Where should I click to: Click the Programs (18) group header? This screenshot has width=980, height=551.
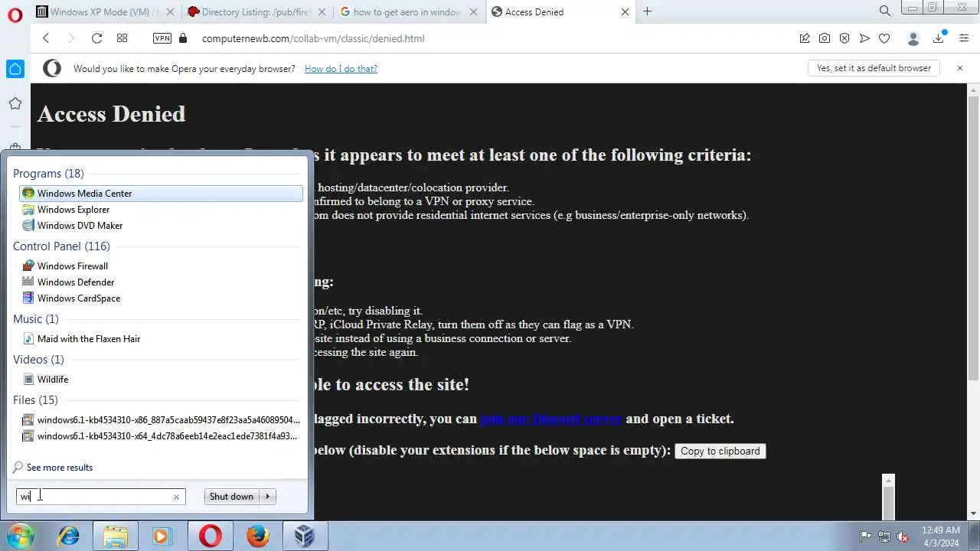(x=48, y=174)
